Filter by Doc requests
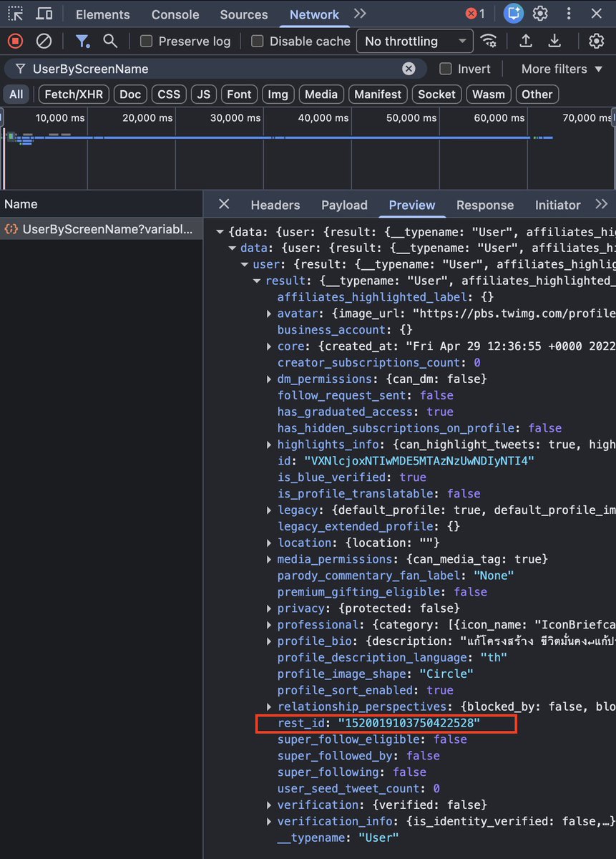 coord(130,94)
